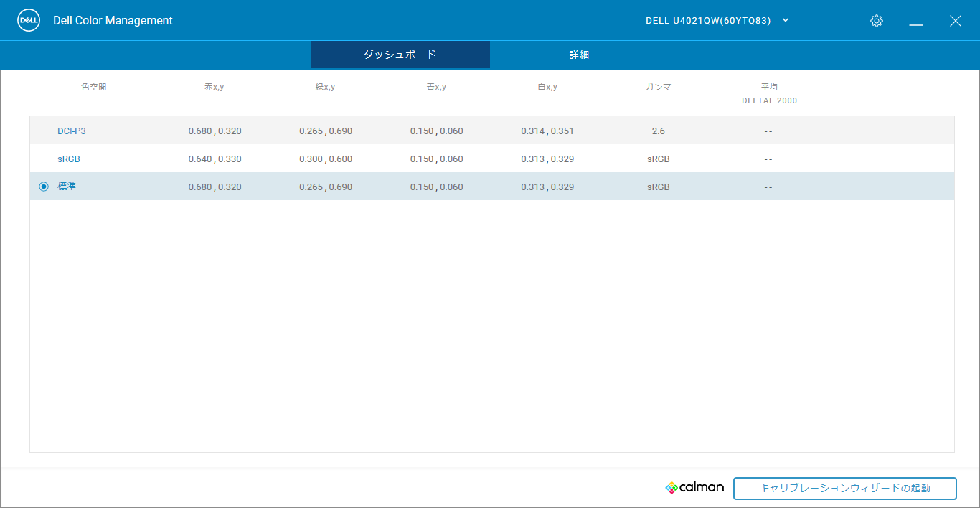Click DCI-P3 gamma value 2.6

[x=659, y=131]
